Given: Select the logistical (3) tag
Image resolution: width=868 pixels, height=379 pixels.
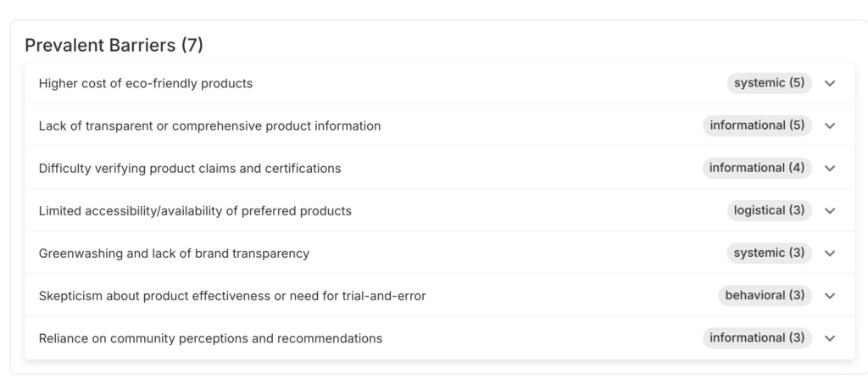Looking at the screenshot, I should coord(769,210).
